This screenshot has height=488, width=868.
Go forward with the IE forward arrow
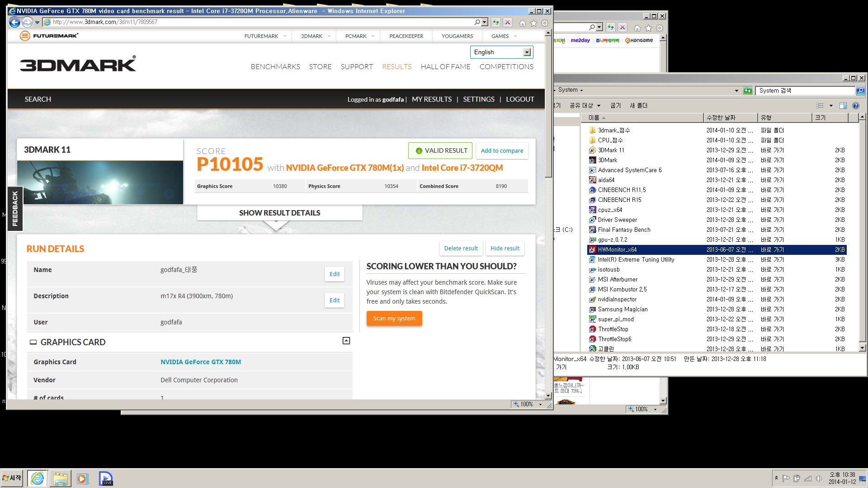(x=27, y=22)
